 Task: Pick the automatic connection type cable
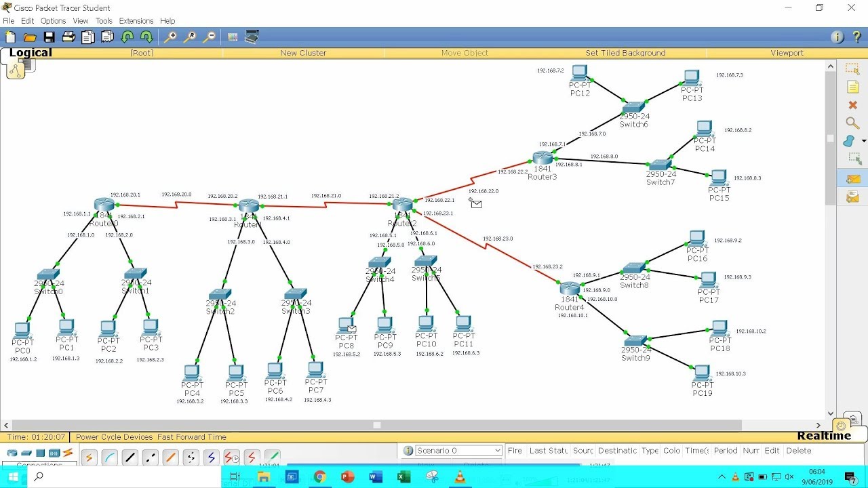click(88, 457)
